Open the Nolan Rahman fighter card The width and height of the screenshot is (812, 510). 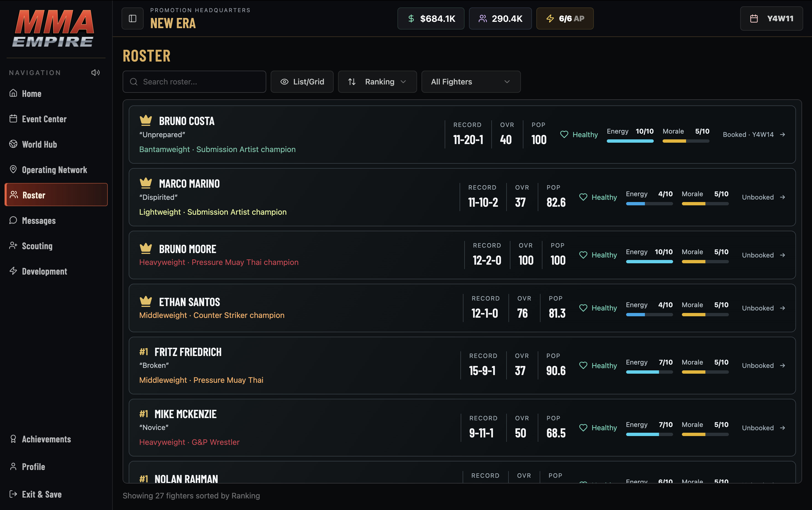click(x=462, y=472)
